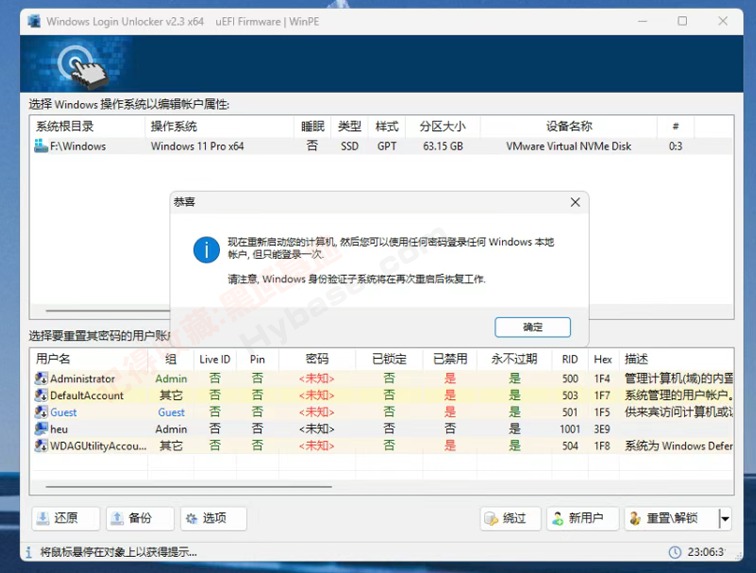Click the 新用户 new user button

point(582,518)
